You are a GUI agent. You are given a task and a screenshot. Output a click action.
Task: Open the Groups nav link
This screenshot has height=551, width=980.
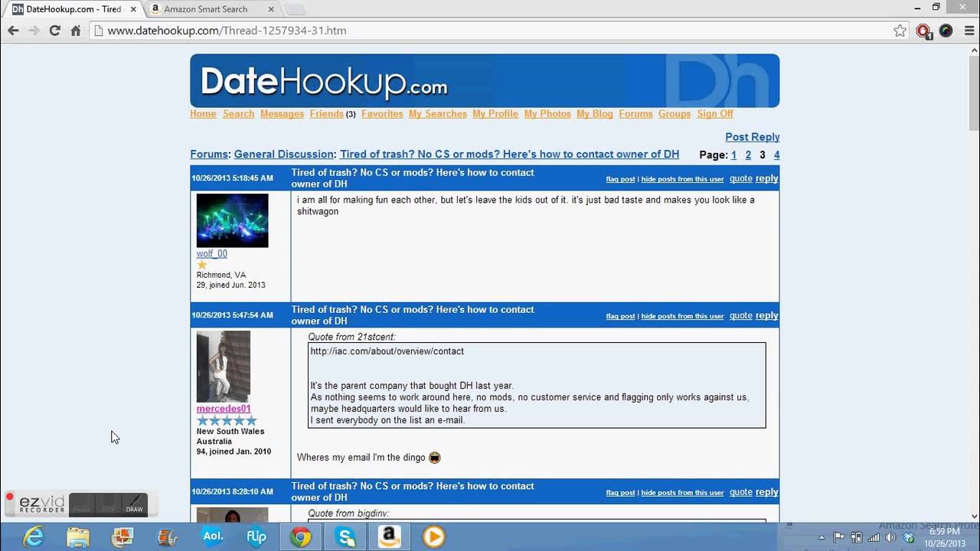(x=675, y=113)
